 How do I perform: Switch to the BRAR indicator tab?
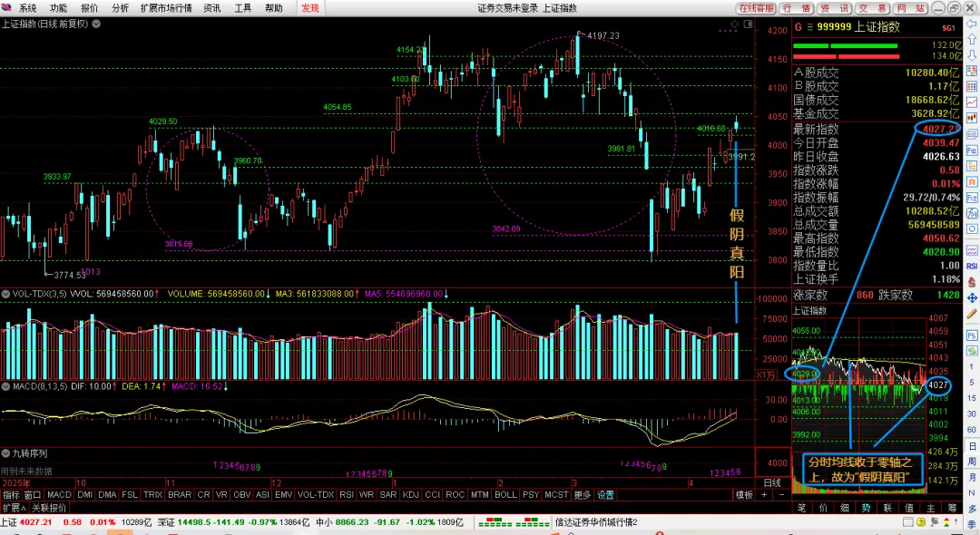(x=180, y=494)
